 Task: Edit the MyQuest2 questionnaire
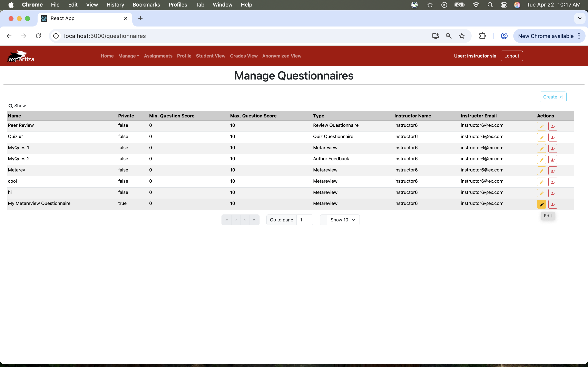541,160
